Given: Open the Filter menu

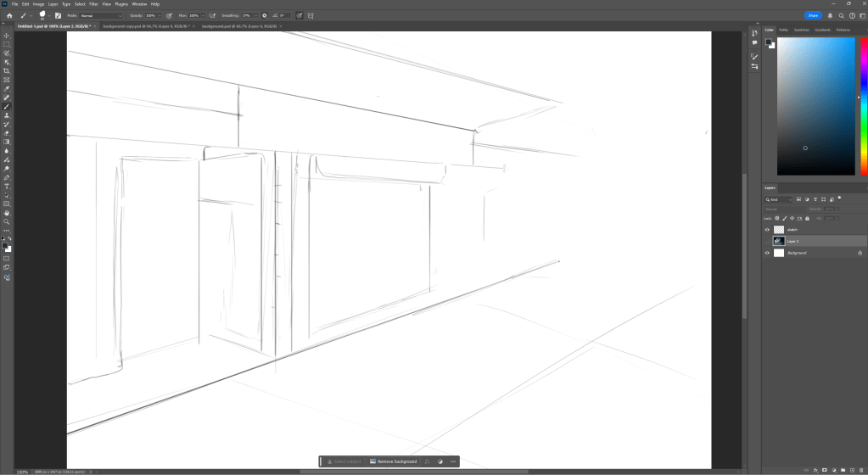Looking at the screenshot, I should click(x=92, y=4).
